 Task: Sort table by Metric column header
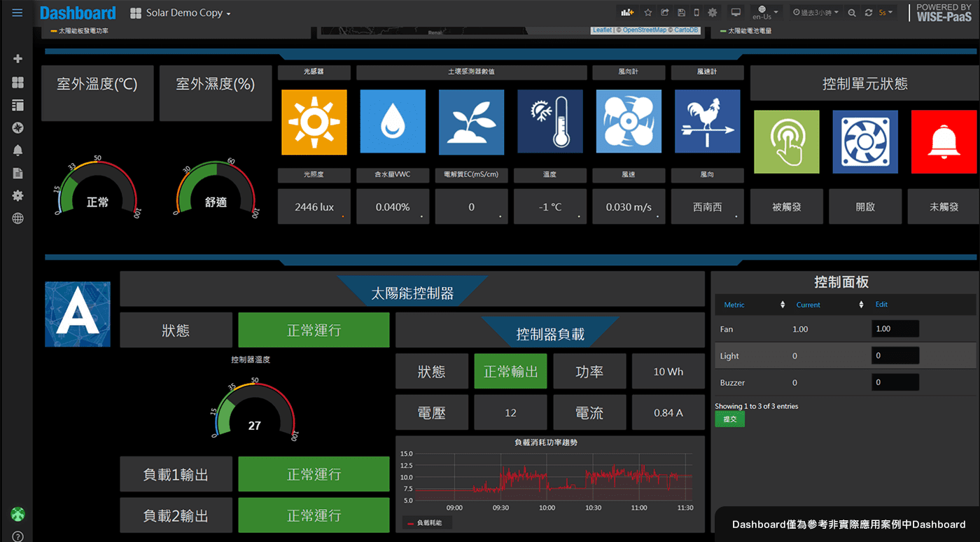734,305
